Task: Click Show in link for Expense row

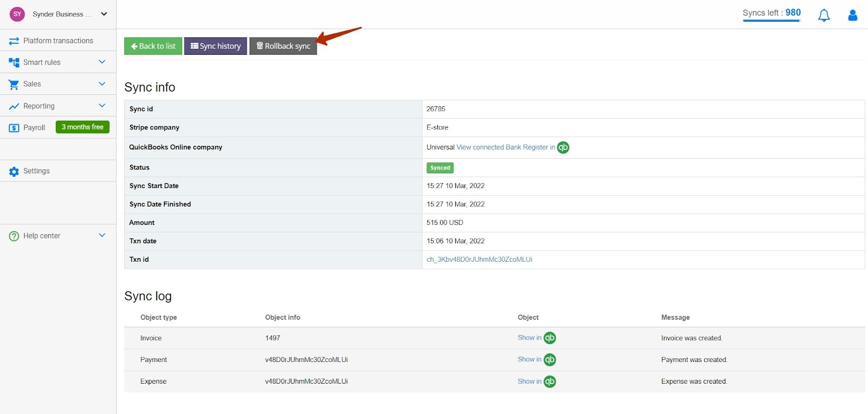Action: point(529,381)
